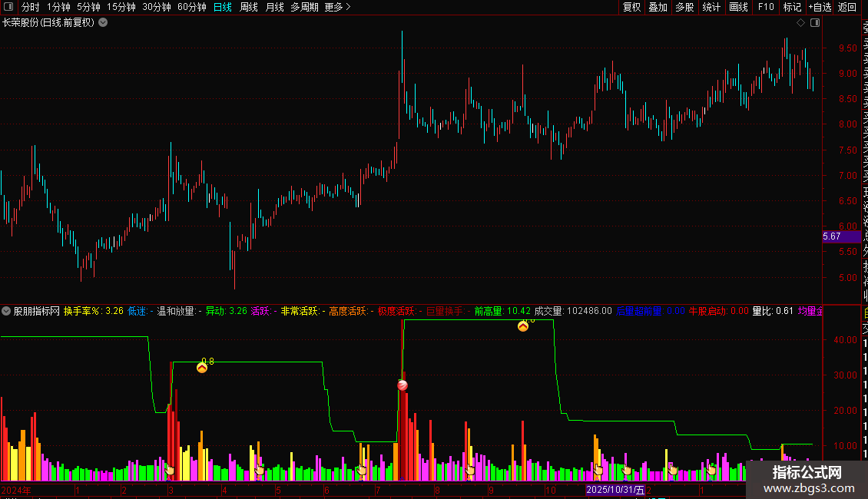This screenshot has height=499, width=868.
Task: Click the 成交量: 102486.00 readout
Action: 573,311
